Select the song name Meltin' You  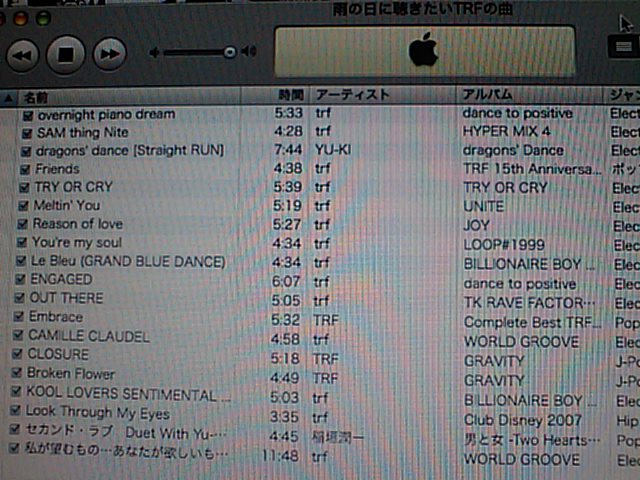pyautogui.click(x=67, y=205)
